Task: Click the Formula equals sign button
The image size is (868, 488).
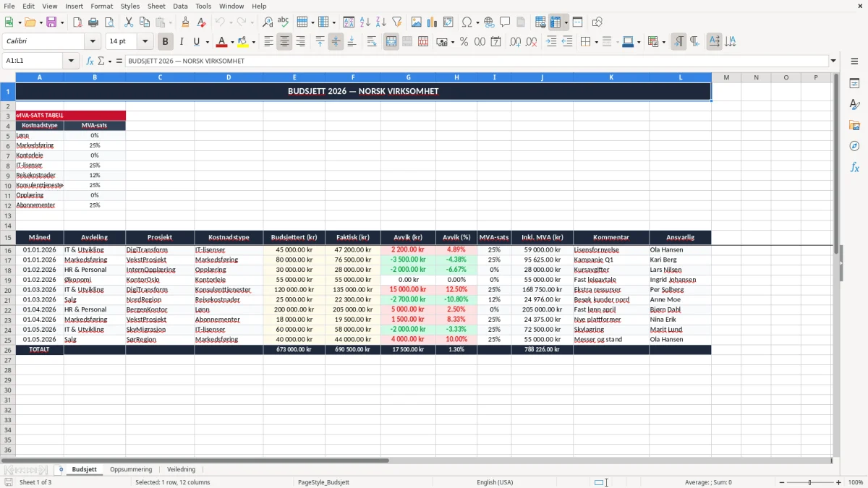Action: coord(119,61)
